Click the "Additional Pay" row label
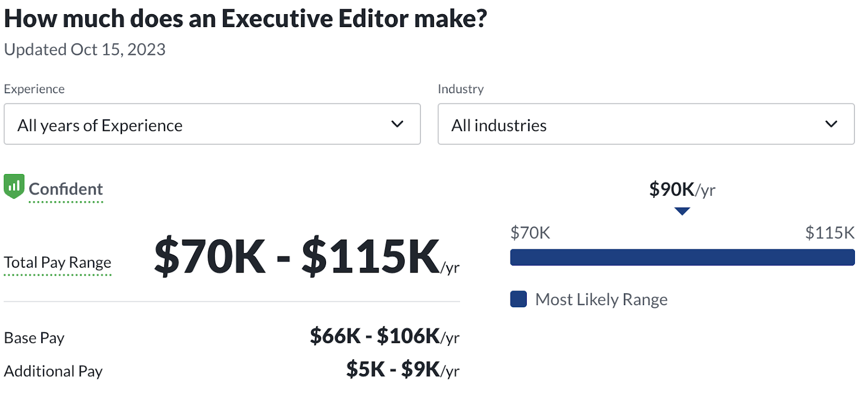 pos(53,371)
